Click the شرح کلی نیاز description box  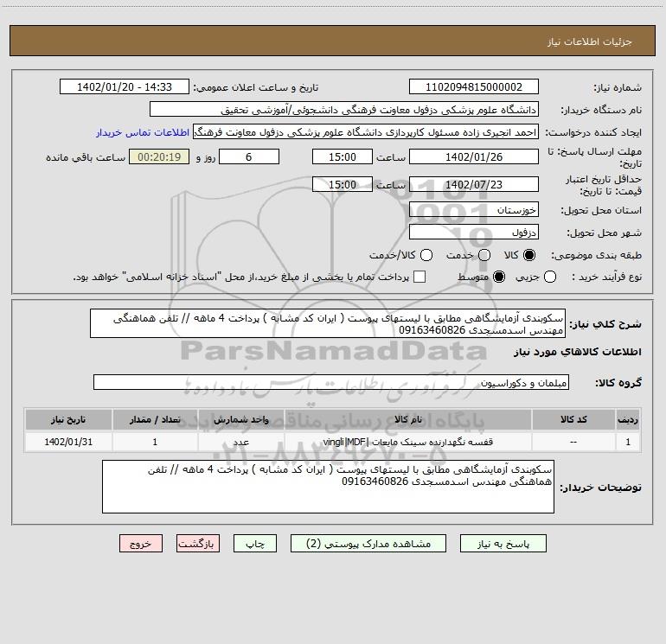coord(328,323)
